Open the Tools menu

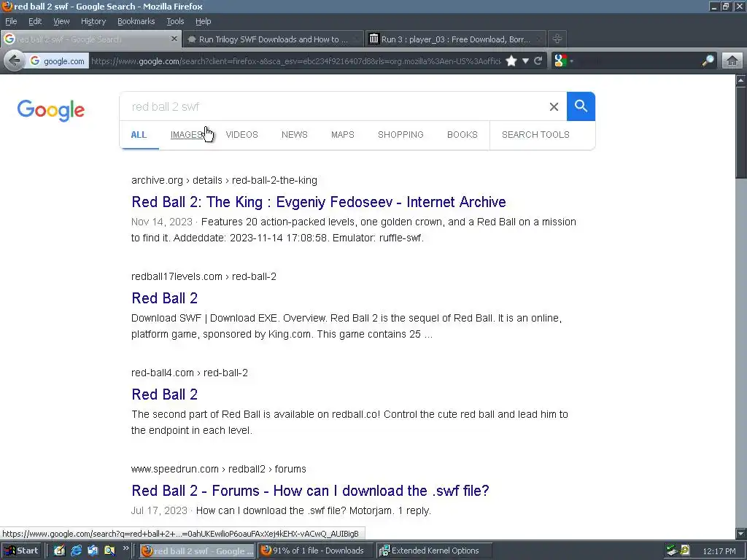(175, 21)
